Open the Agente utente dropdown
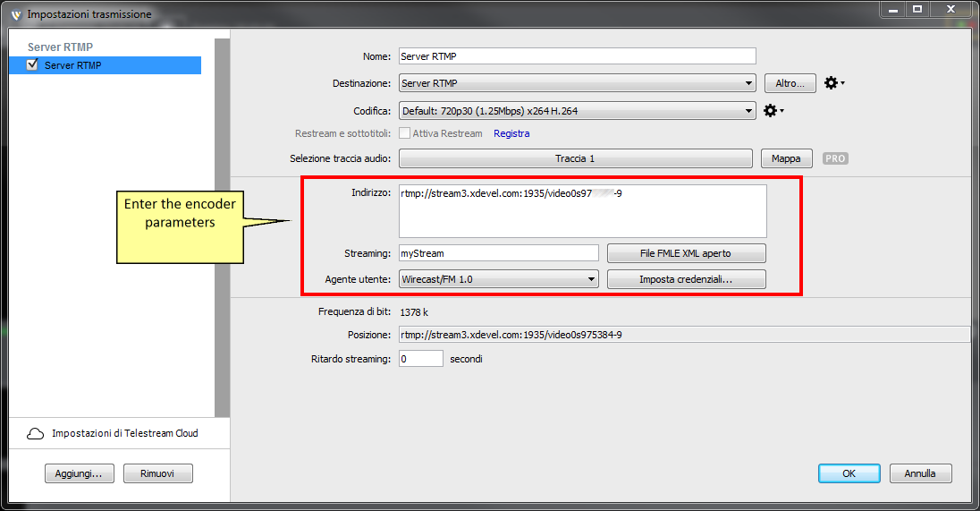Image resolution: width=980 pixels, height=511 pixels. point(499,279)
